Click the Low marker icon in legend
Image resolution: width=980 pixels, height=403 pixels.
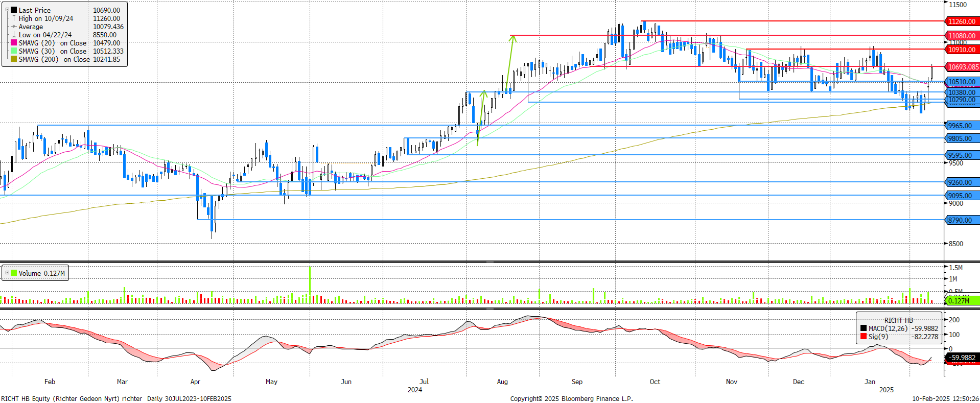point(14,35)
